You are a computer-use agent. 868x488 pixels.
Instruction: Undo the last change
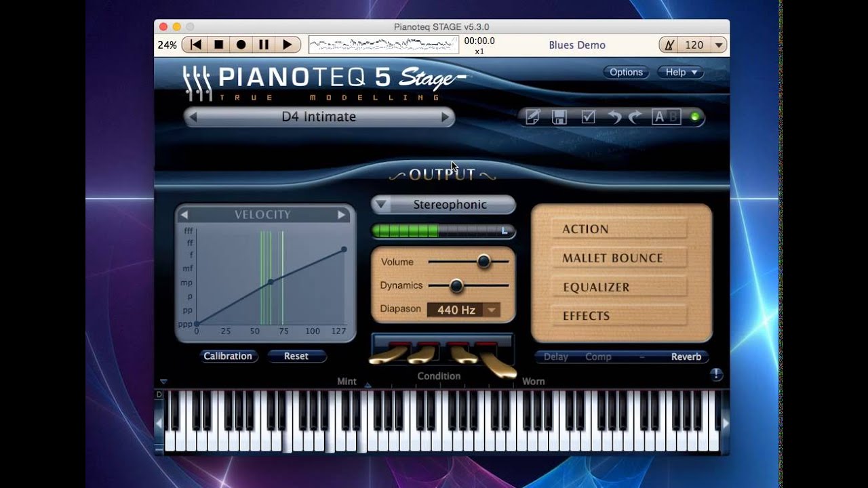click(614, 117)
